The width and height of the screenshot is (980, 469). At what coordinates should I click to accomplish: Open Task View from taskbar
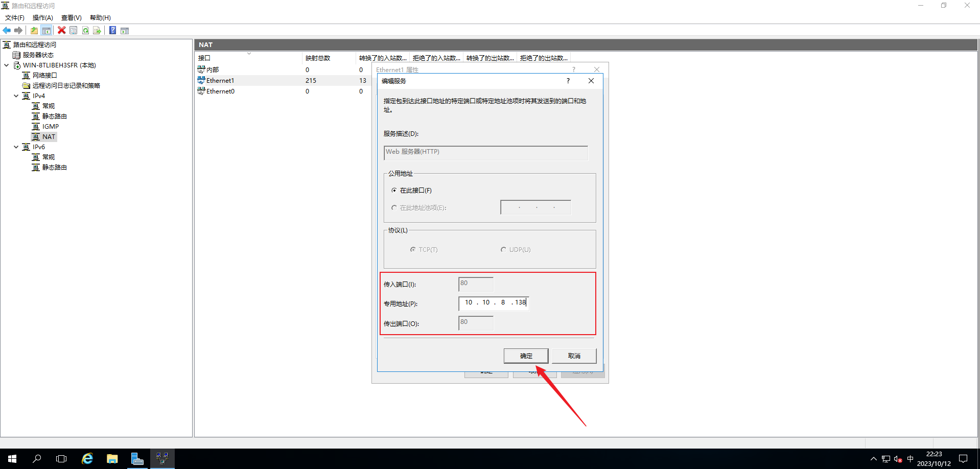(x=61, y=459)
